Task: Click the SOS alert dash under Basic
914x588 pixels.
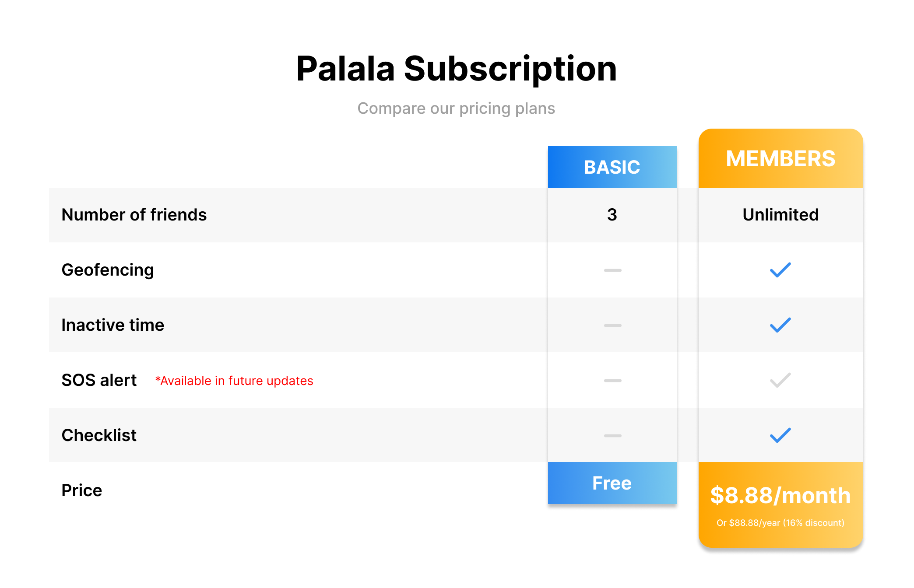Action: tap(612, 381)
